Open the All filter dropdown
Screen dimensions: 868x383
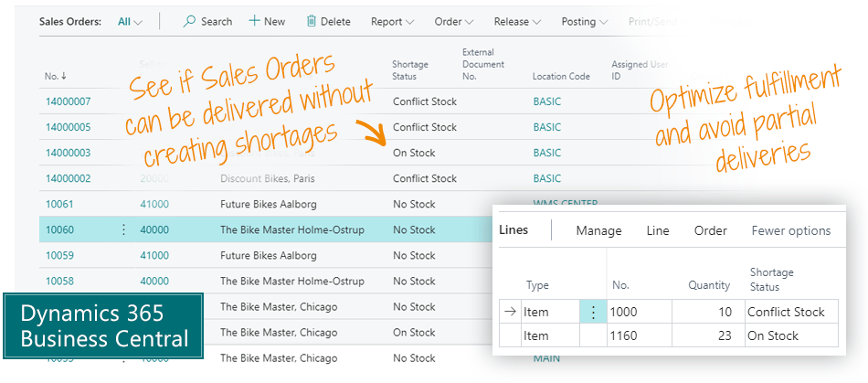point(130,22)
